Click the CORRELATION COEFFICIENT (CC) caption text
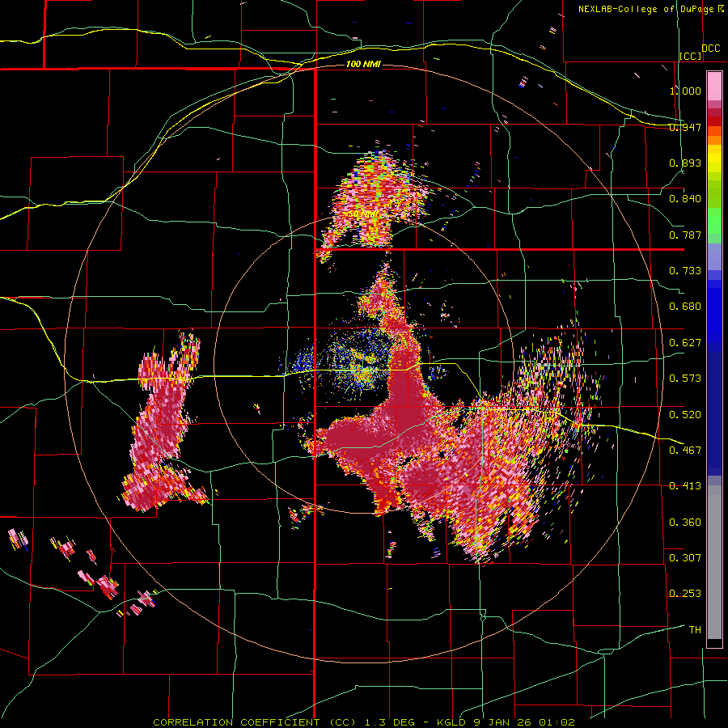 coord(255,722)
